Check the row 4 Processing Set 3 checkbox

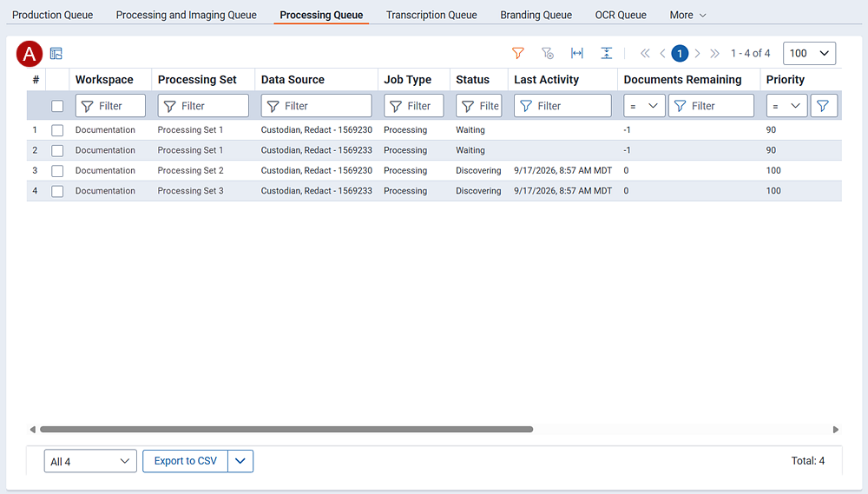57,191
